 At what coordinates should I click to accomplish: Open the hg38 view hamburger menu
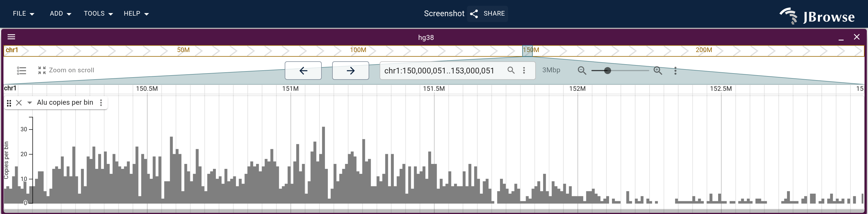point(12,37)
